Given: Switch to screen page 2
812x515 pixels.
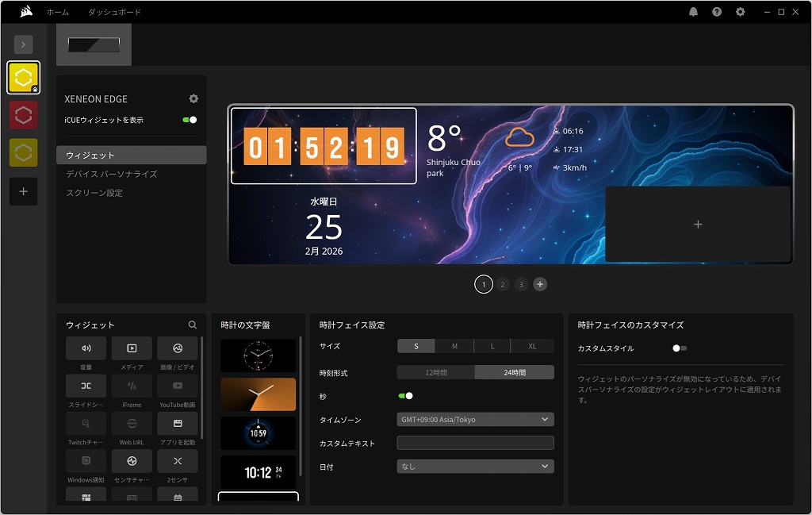Looking at the screenshot, I should pyautogui.click(x=502, y=284).
